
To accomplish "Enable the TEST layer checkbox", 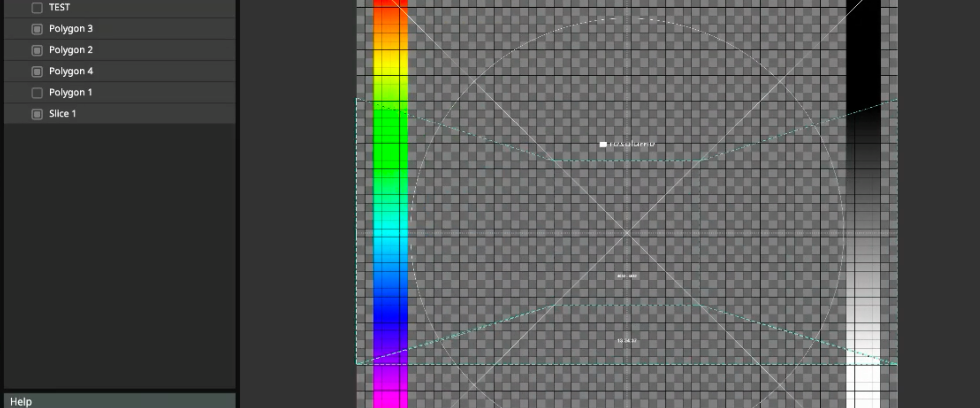I will point(37,8).
